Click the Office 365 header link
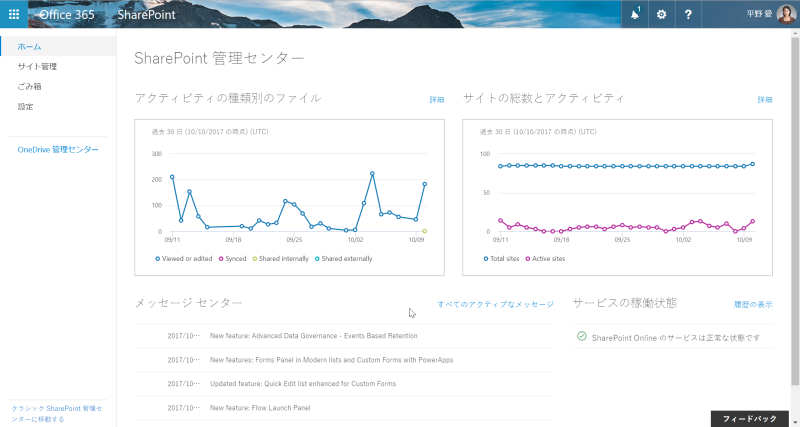The height and width of the screenshot is (427, 800). pos(67,15)
